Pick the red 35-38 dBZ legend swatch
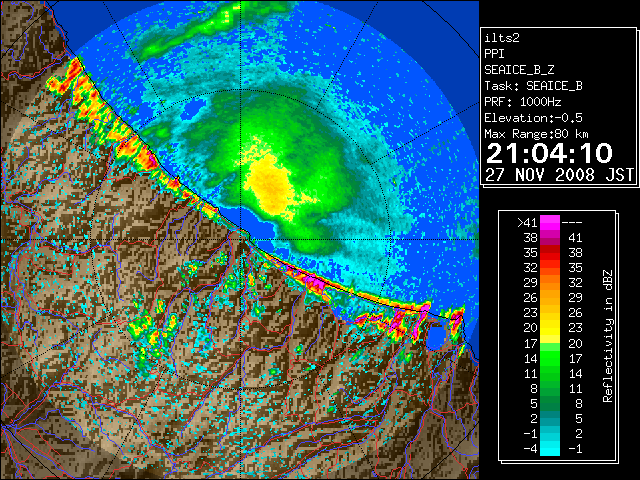The height and width of the screenshot is (480, 640). [550, 253]
